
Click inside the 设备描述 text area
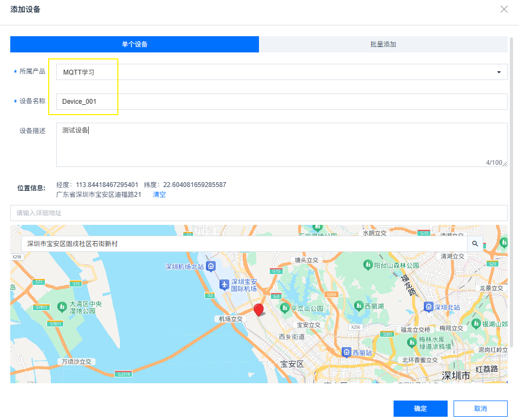point(281,145)
